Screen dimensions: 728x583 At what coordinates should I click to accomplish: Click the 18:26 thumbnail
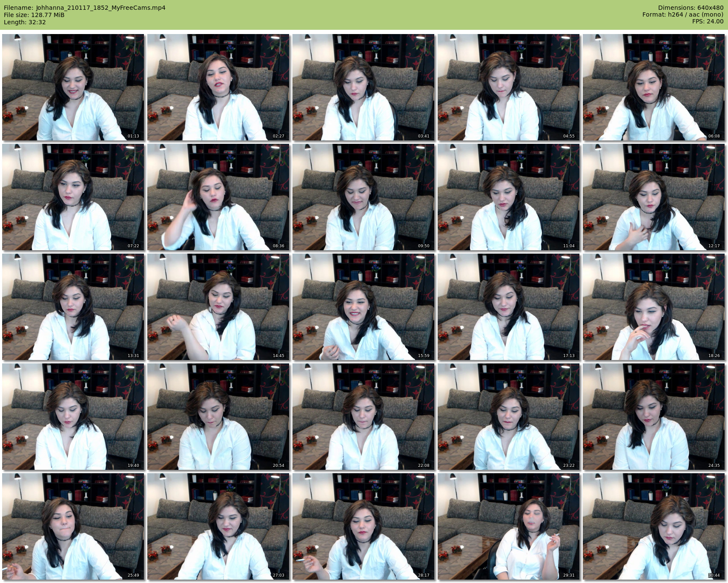point(653,307)
